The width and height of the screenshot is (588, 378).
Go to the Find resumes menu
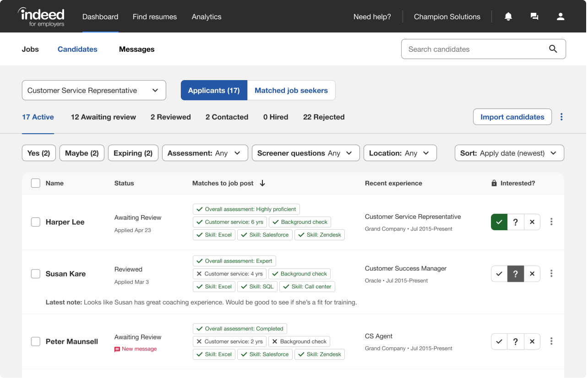coord(154,16)
